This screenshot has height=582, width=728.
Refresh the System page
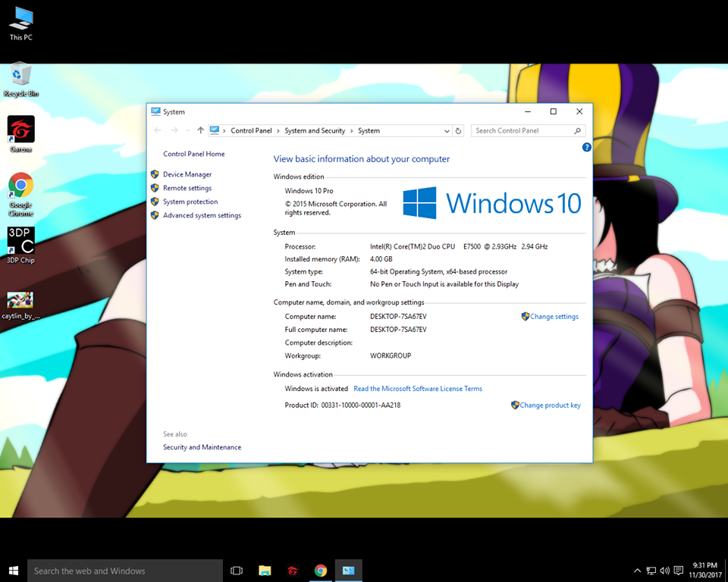point(458,131)
